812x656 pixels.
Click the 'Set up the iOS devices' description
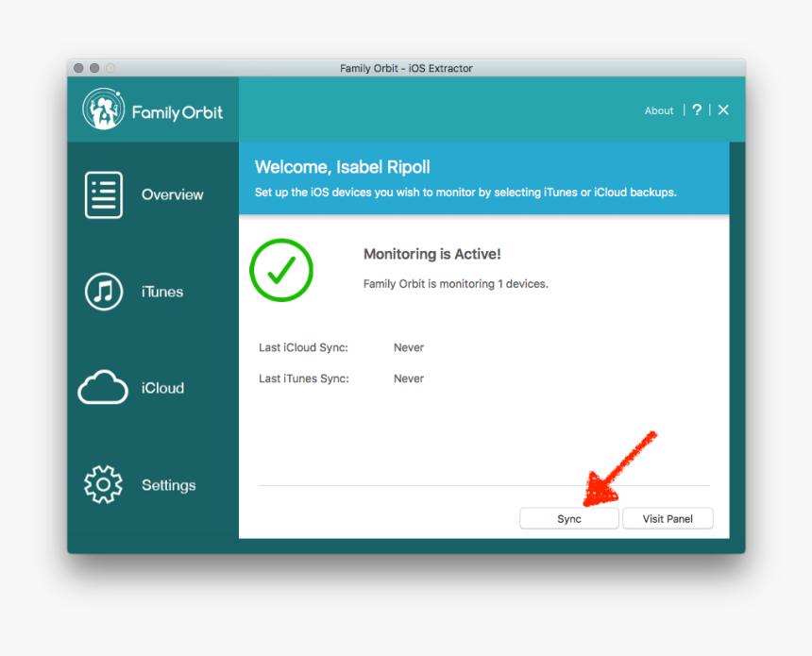point(465,193)
